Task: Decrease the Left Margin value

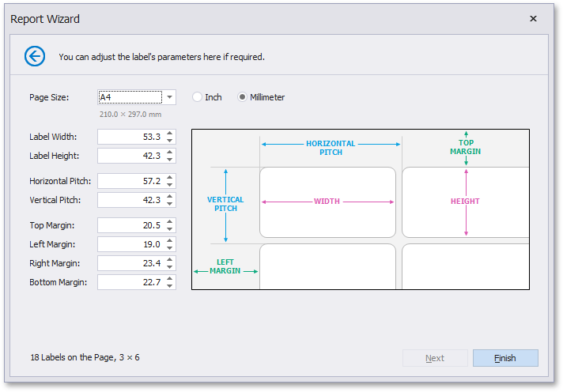Action: [x=169, y=247]
